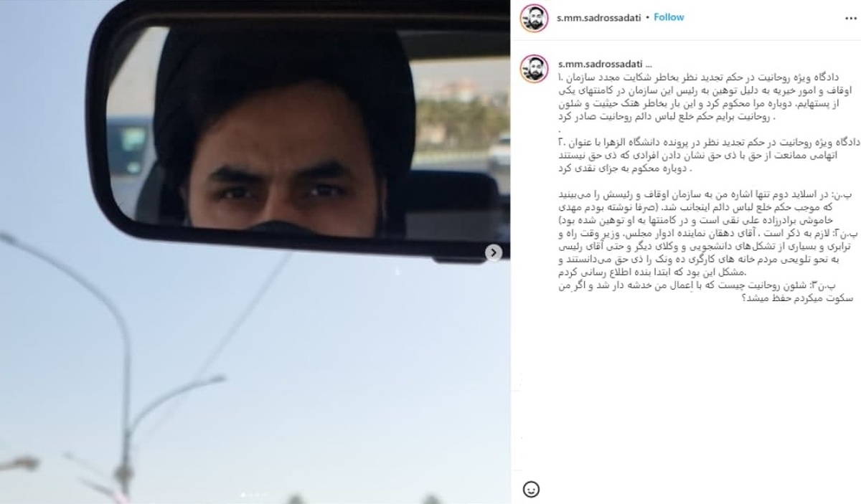This screenshot has height=504, width=861.
Task: Jump to the second carousel indicator dot
Action: click(249, 494)
